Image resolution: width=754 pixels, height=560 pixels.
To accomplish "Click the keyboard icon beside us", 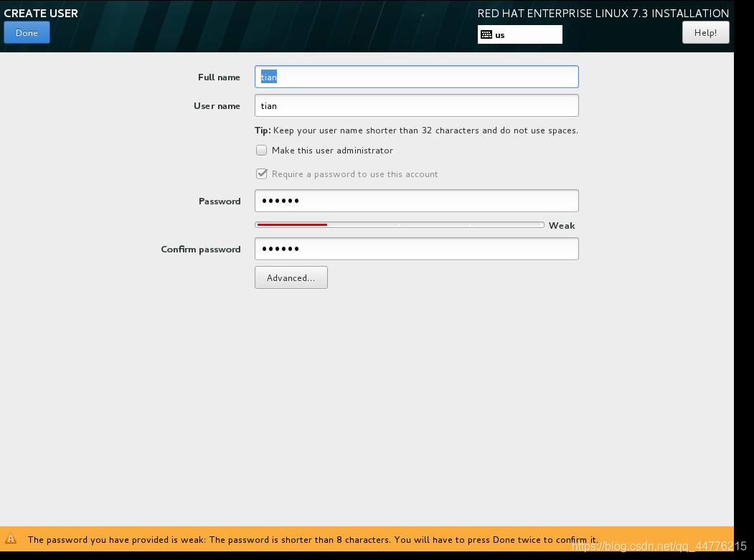I will [486, 34].
